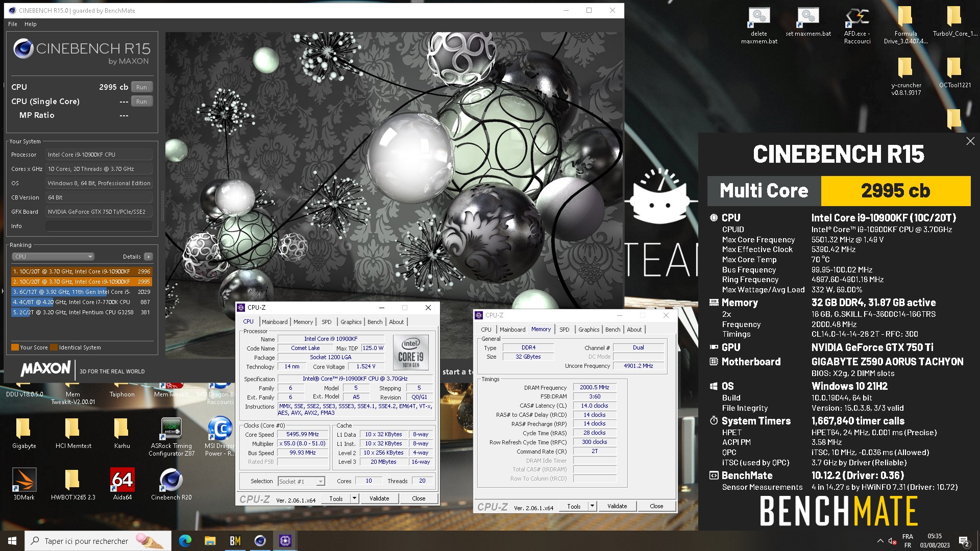
Task: Click the taskbar search box
Action: point(98,541)
